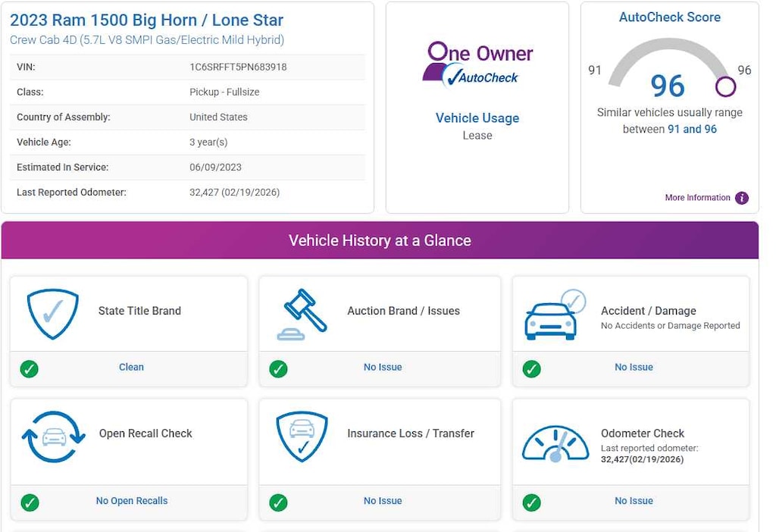This screenshot has height=532, width=776.
Task: Click No Issue under Accident / Damage
Action: (x=634, y=368)
